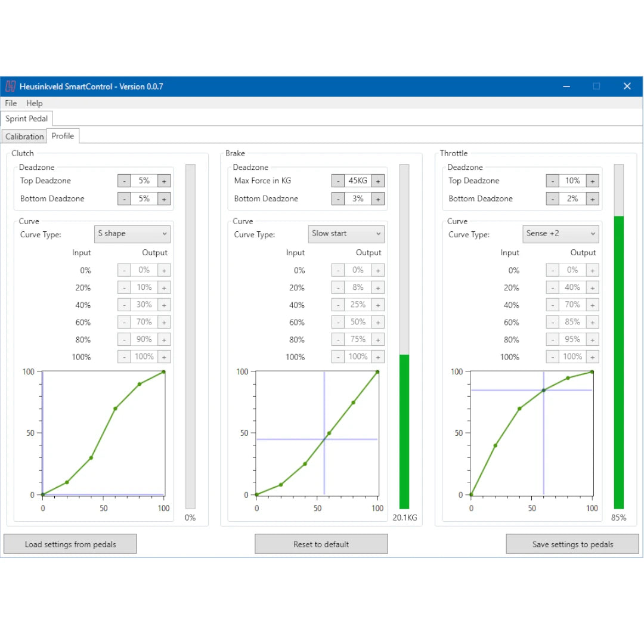Click the Brake force level bar
The height and width of the screenshot is (644, 644).
coord(404,336)
